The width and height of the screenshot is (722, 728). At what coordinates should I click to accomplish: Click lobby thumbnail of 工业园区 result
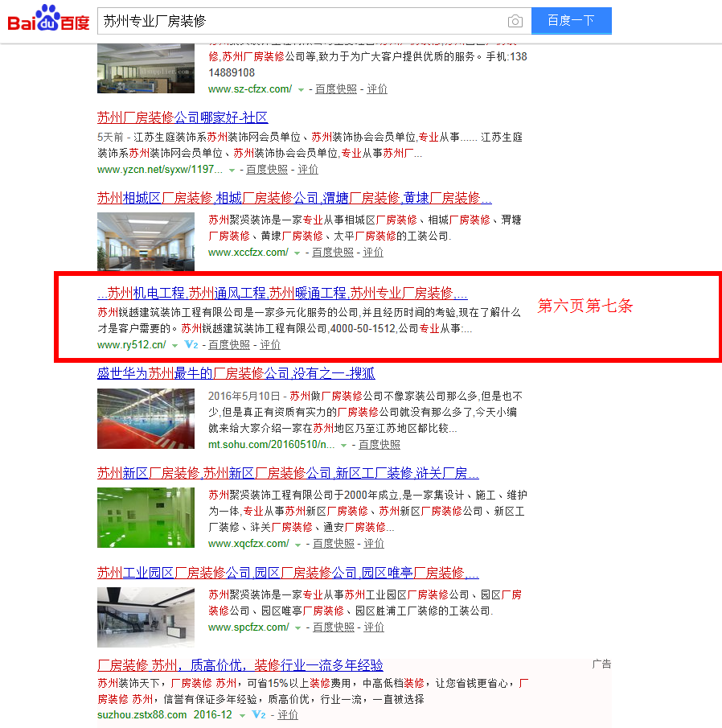click(146, 618)
